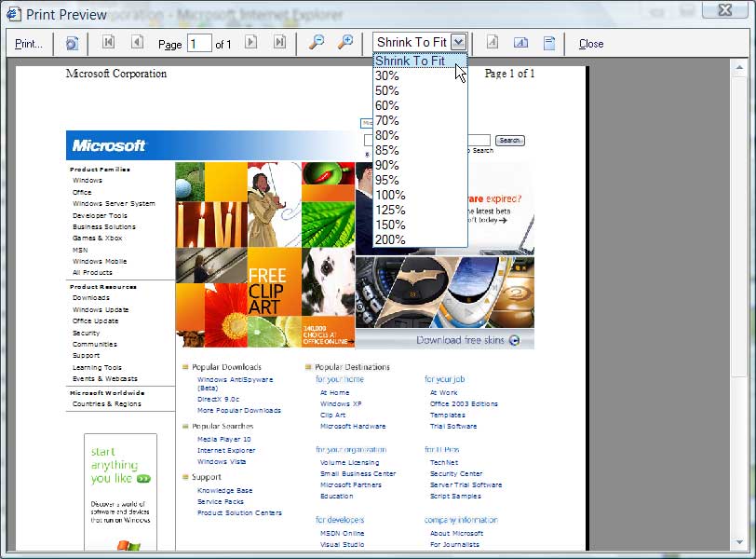Click About Microsoft link
This screenshot has width=756, height=559.
(x=456, y=533)
